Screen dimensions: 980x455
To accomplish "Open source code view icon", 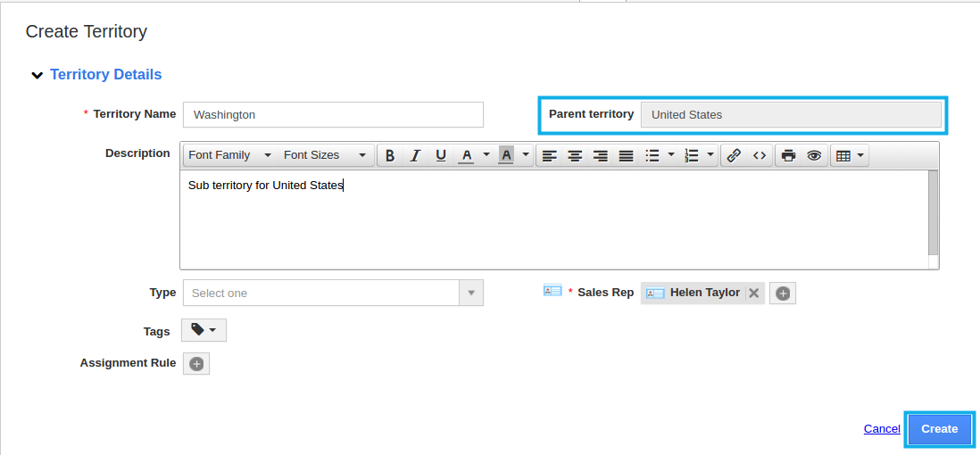I will pos(760,155).
